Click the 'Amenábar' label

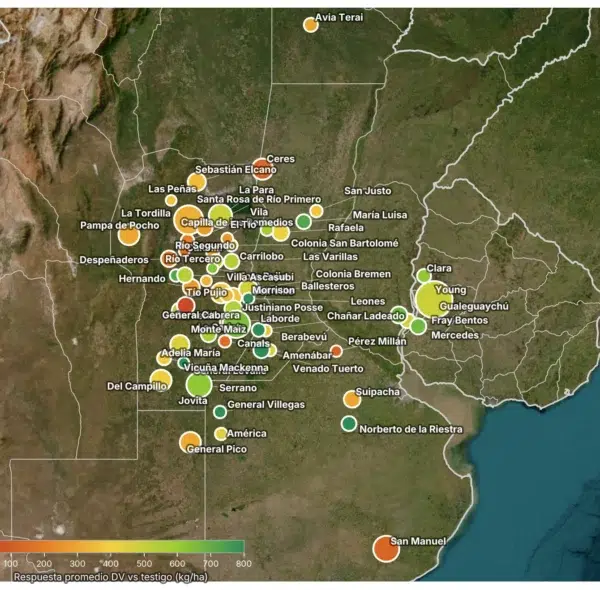click(307, 355)
